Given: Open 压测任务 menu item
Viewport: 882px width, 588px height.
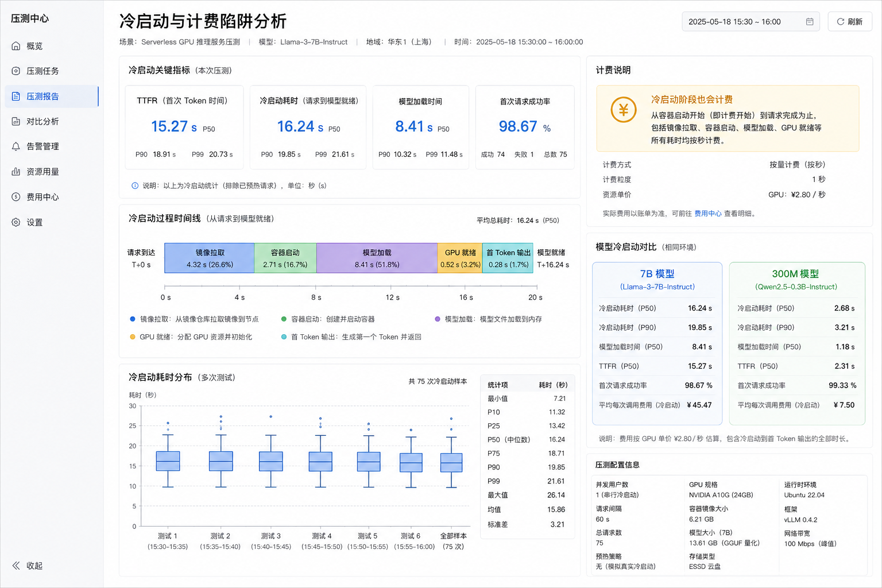Looking at the screenshot, I should point(52,71).
